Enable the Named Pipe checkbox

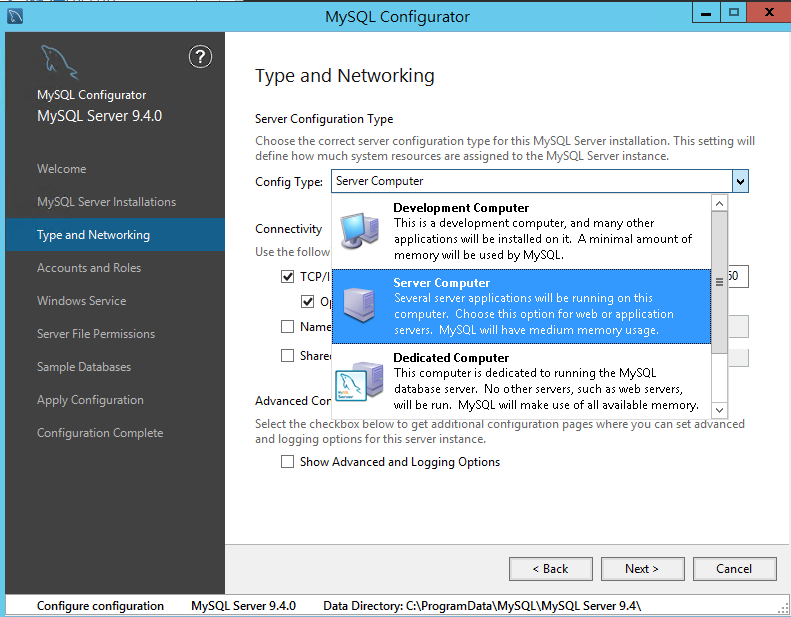click(x=288, y=327)
